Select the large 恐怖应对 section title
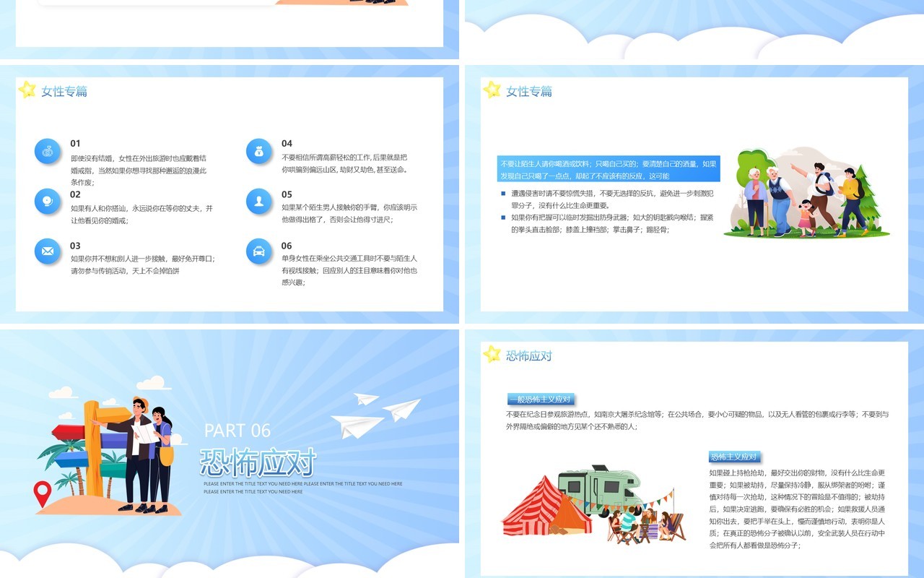Image resolution: width=924 pixels, height=578 pixels. (x=258, y=462)
